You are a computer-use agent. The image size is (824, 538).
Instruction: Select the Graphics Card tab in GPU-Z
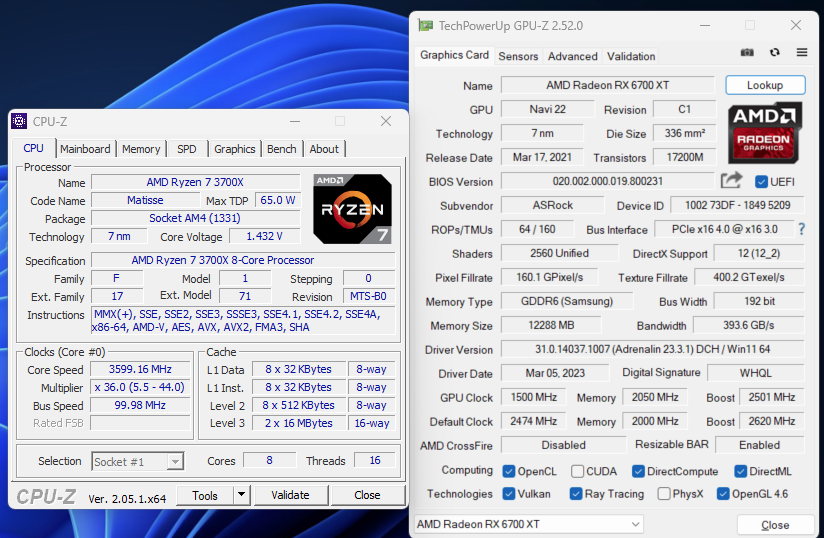tap(455, 55)
